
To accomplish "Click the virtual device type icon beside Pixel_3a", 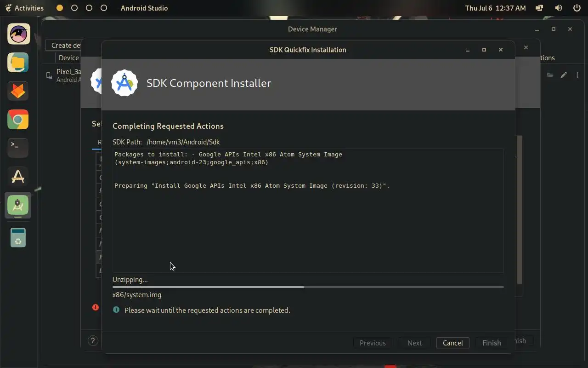I will pos(49,75).
